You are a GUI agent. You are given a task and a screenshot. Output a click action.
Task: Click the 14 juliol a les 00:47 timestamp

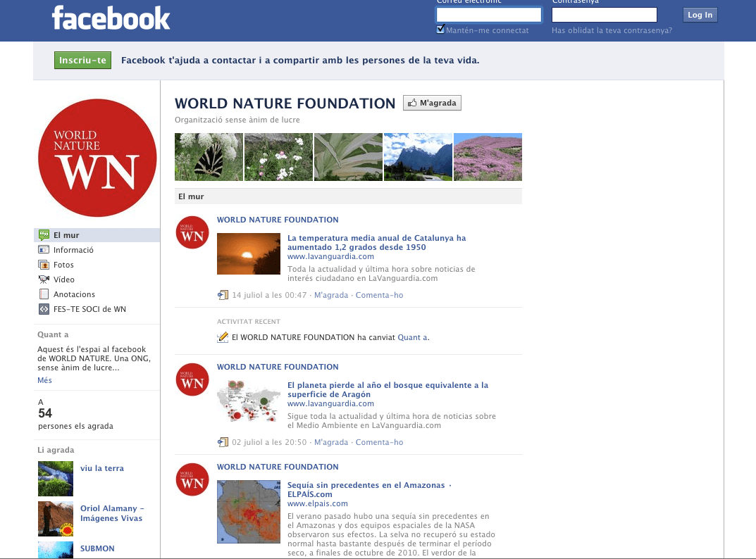pos(270,295)
